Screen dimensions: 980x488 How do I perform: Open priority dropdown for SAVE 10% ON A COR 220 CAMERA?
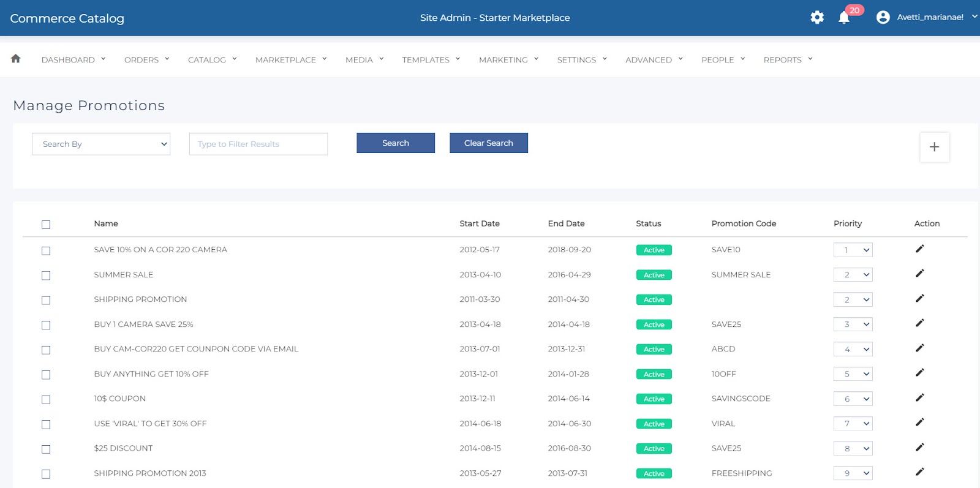pos(853,250)
